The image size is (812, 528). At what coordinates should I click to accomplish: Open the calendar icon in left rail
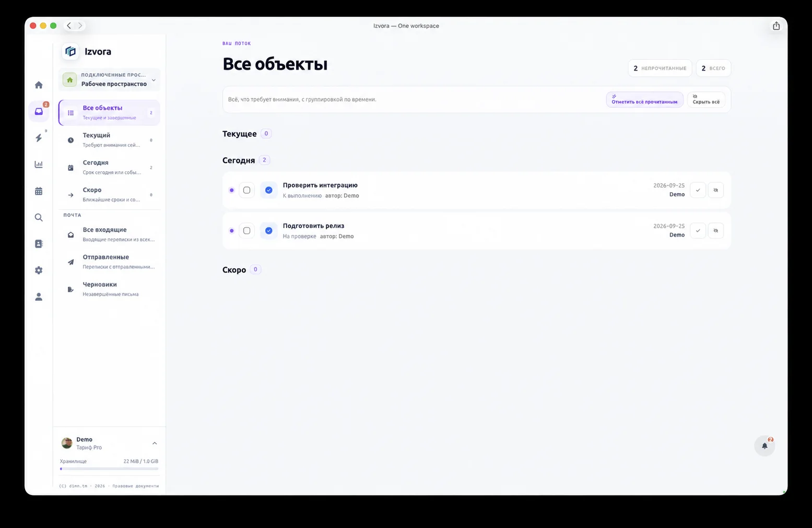pyautogui.click(x=39, y=191)
